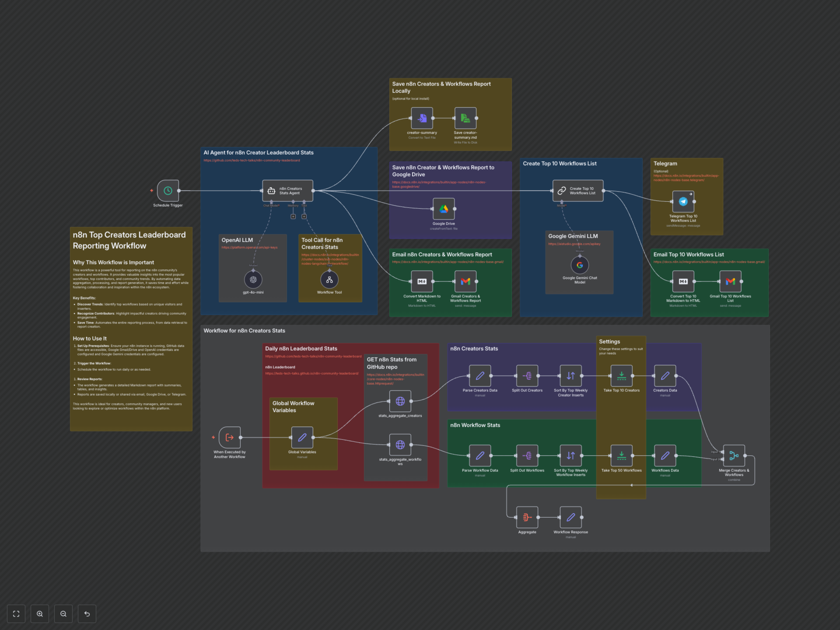Select Sort By Top Weekly Creator Inserts node

pos(570,376)
